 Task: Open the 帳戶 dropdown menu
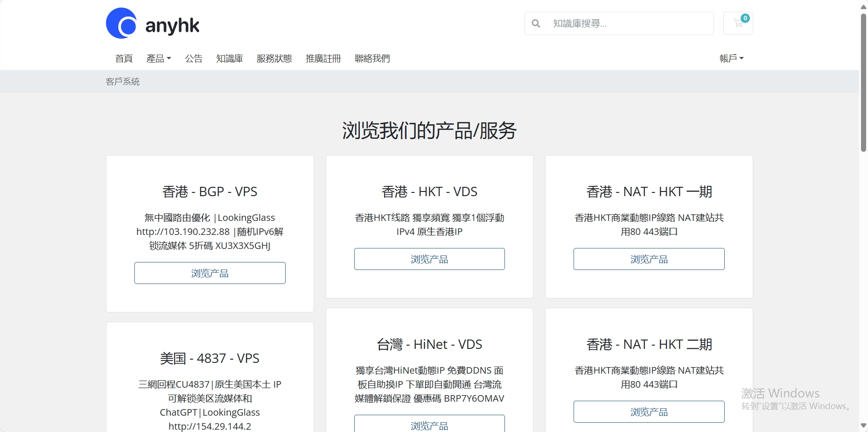[x=731, y=58]
